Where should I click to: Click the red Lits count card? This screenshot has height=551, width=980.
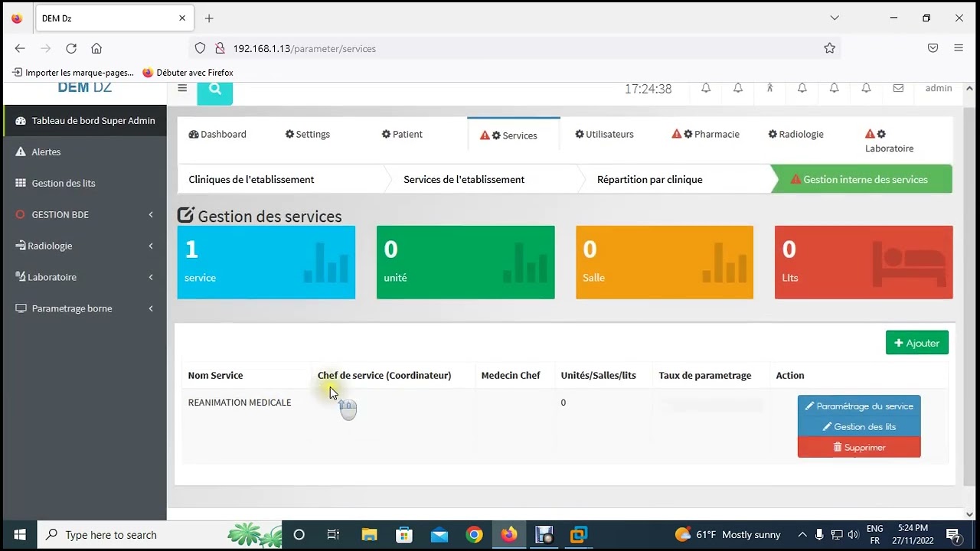pyautogui.click(x=864, y=262)
